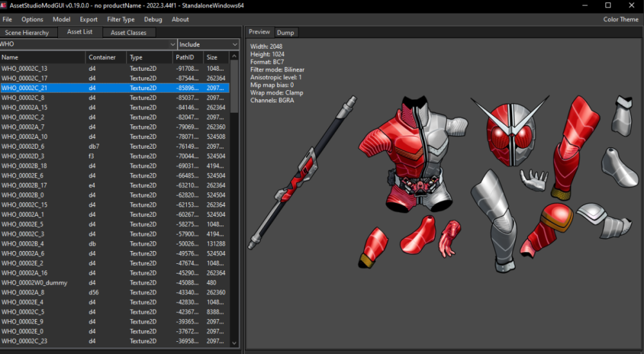Click inside the WHO search field
The height and width of the screenshot is (354, 644).
pos(84,44)
